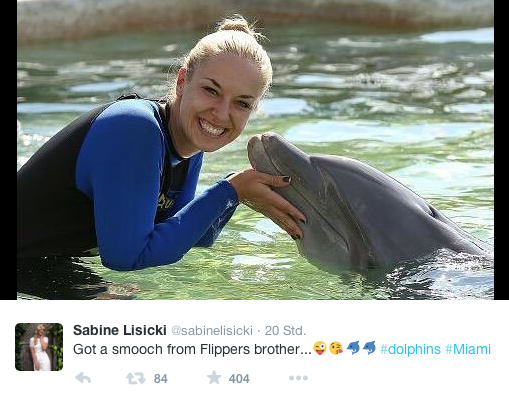
Task: Click the winking tongue emoji
Action: tap(320, 348)
